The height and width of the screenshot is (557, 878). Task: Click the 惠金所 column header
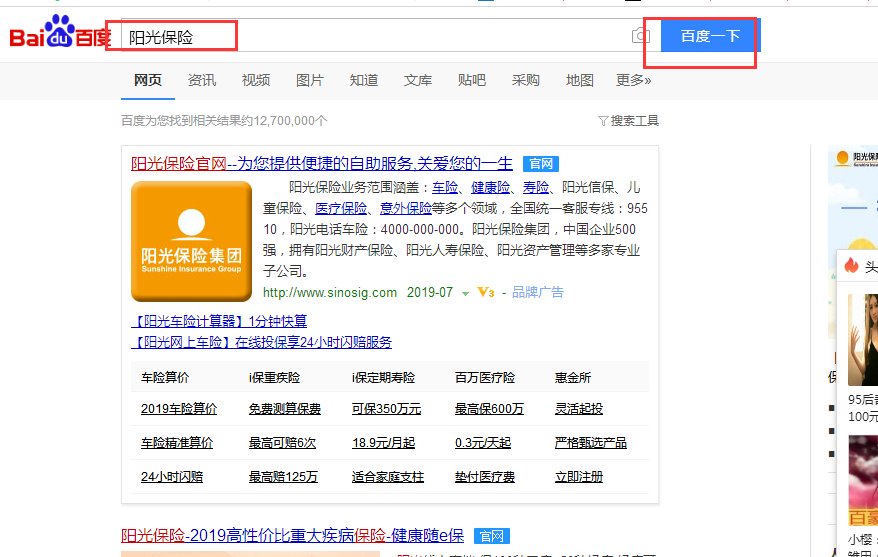pyautogui.click(x=573, y=378)
